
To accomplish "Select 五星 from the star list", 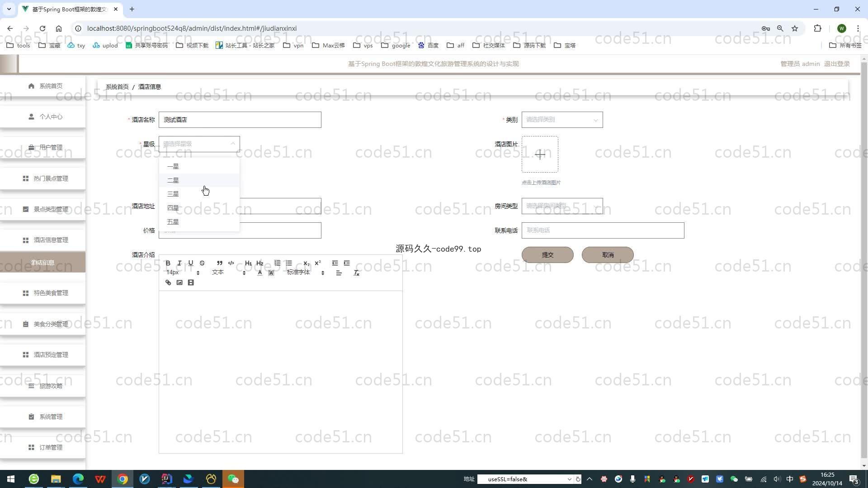I will (199, 222).
